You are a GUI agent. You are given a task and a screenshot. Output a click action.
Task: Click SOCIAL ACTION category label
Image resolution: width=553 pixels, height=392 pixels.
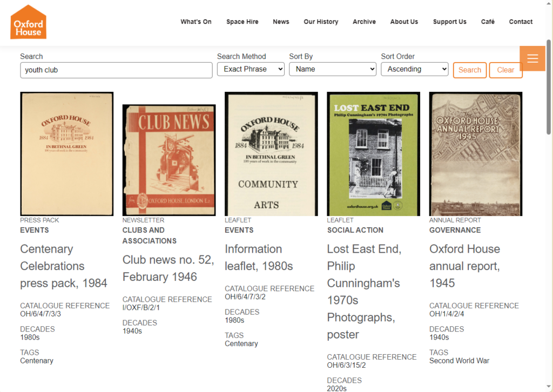click(355, 230)
